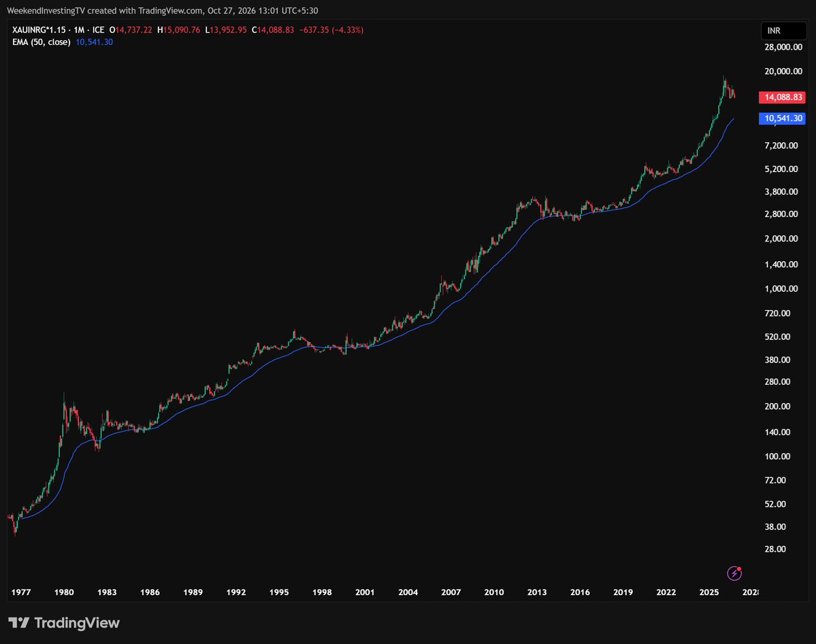Click the 140.00 price axis label
Image resolution: width=816 pixels, height=644 pixels.
777,433
